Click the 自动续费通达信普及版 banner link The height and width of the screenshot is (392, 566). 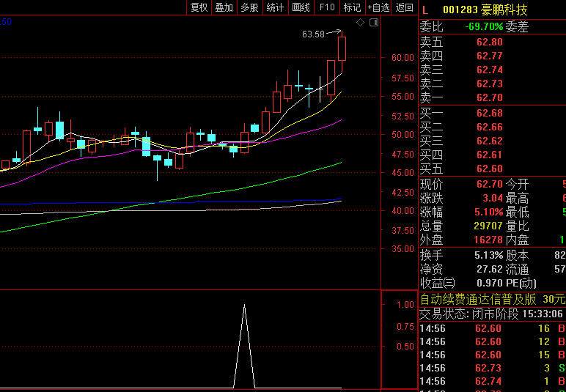478,300
